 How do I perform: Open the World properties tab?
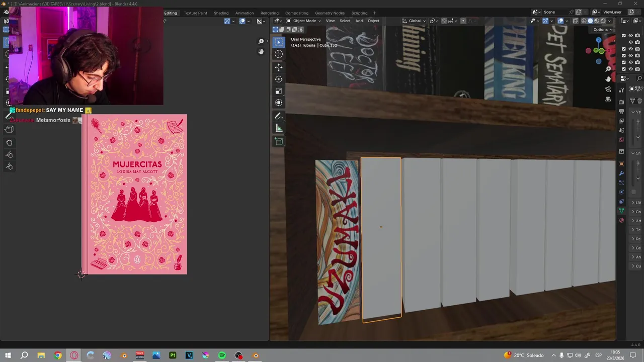(621, 140)
